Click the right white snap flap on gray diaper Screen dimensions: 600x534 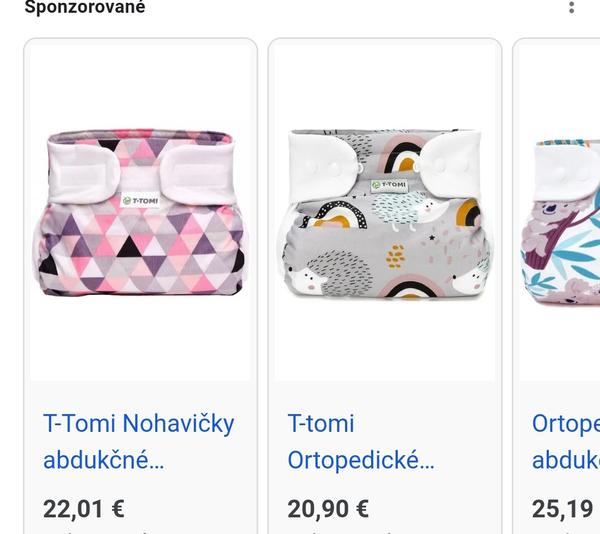(452, 160)
